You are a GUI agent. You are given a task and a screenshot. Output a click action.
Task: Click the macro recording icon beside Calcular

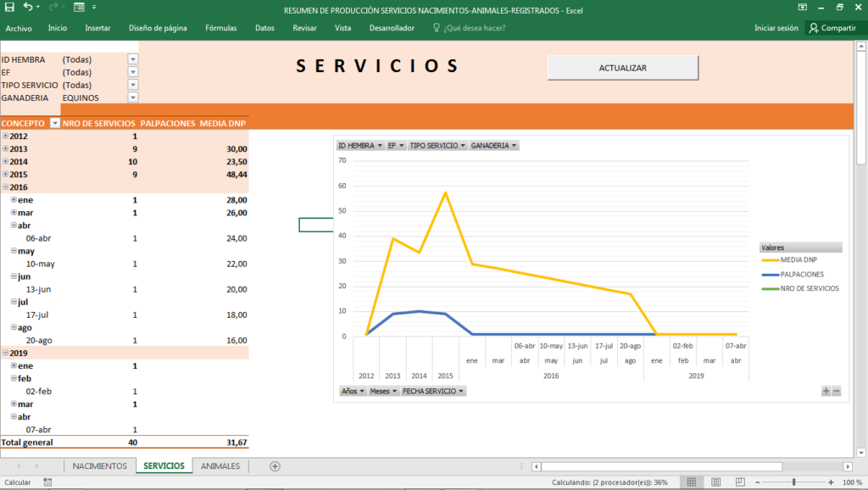tap(47, 482)
